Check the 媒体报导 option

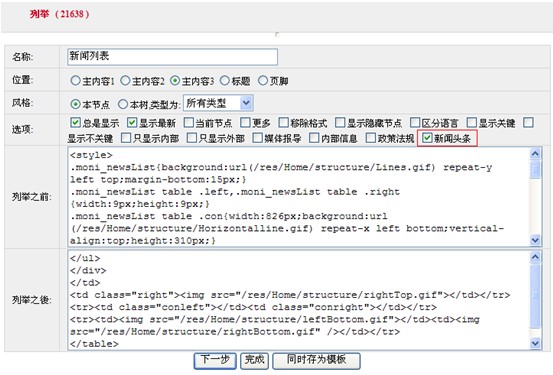257,138
